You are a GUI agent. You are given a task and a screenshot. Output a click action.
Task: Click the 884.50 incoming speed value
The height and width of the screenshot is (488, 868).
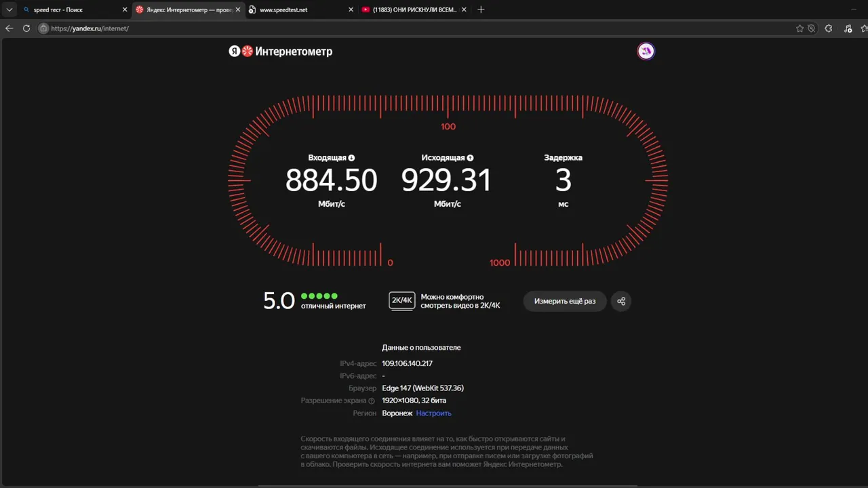tap(332, 180)
